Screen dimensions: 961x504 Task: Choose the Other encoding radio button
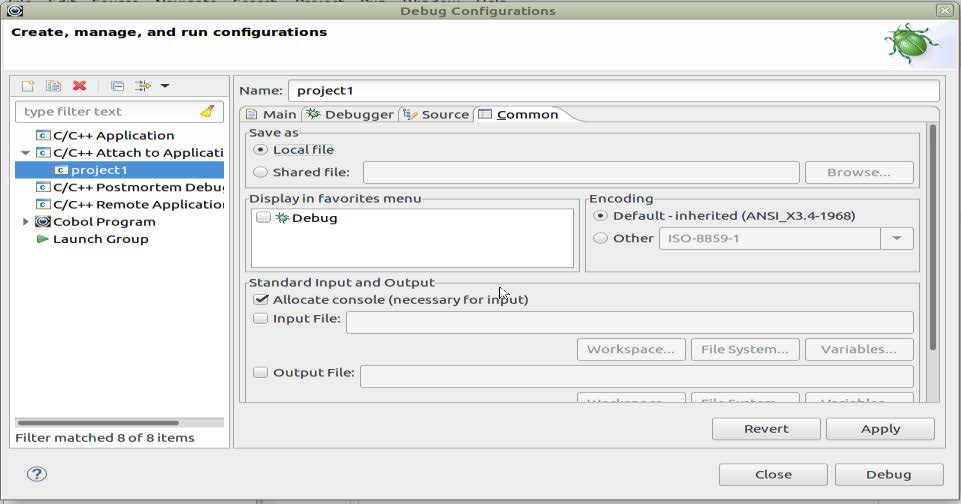(600, 238)
